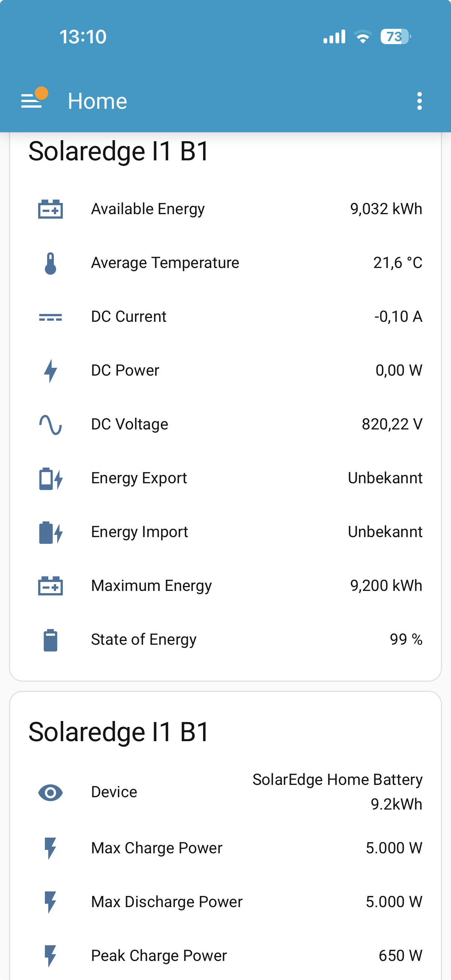
Task: Tap the DC Current icon
Action: point(50,317)
